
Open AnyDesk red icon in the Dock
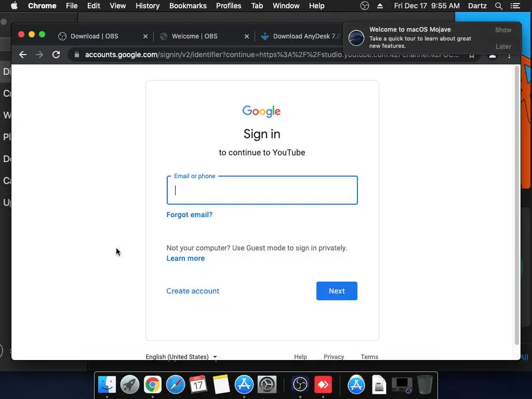tap(323, 384)
